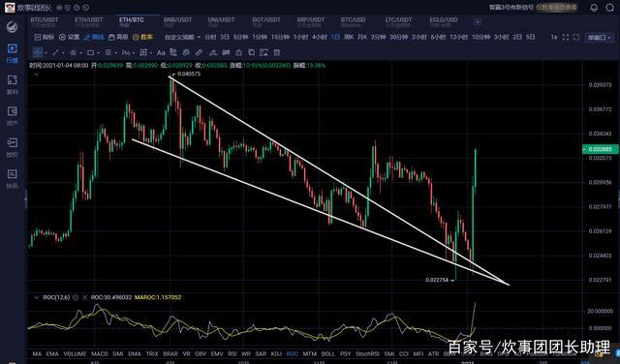
Task: Toggle fullscreen chart icon
Action: 566,37
